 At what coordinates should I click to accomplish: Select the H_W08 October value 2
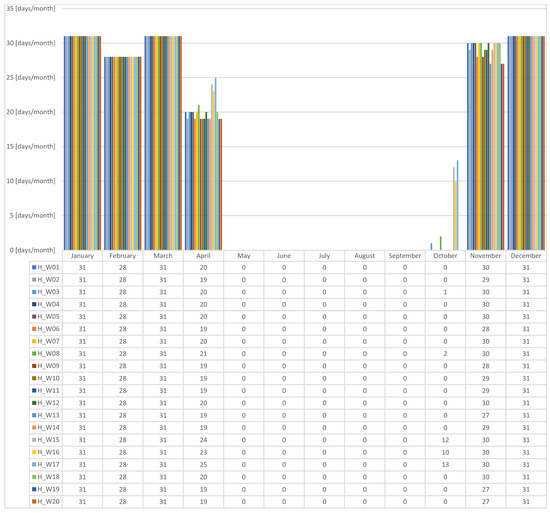445,354
